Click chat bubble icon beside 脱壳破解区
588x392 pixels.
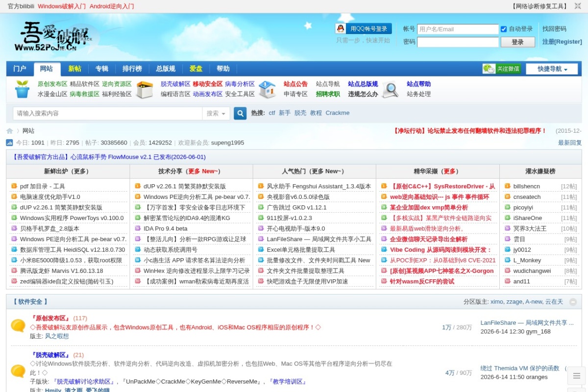(x=18, y=371)
